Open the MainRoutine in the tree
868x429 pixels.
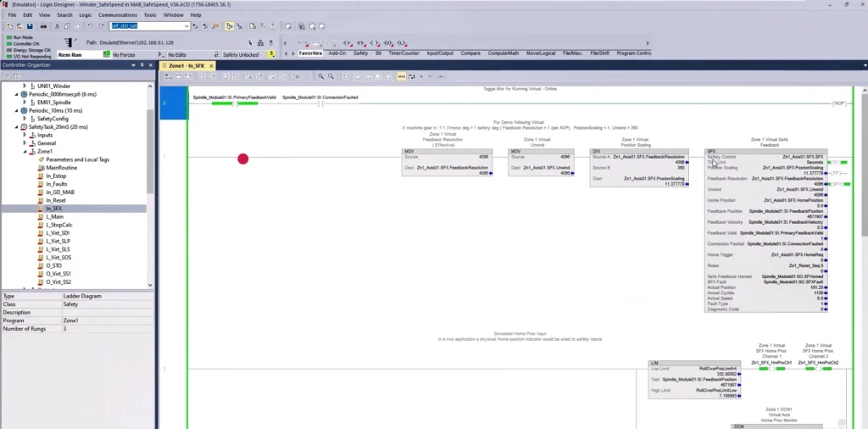click(x=61, y=168)
